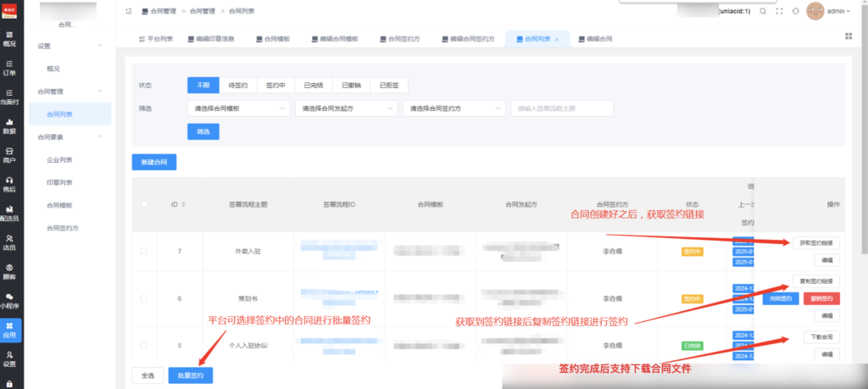Open 概况 under 设置 in side menu
Screen dimensions: 868x389
pos(53,69)
